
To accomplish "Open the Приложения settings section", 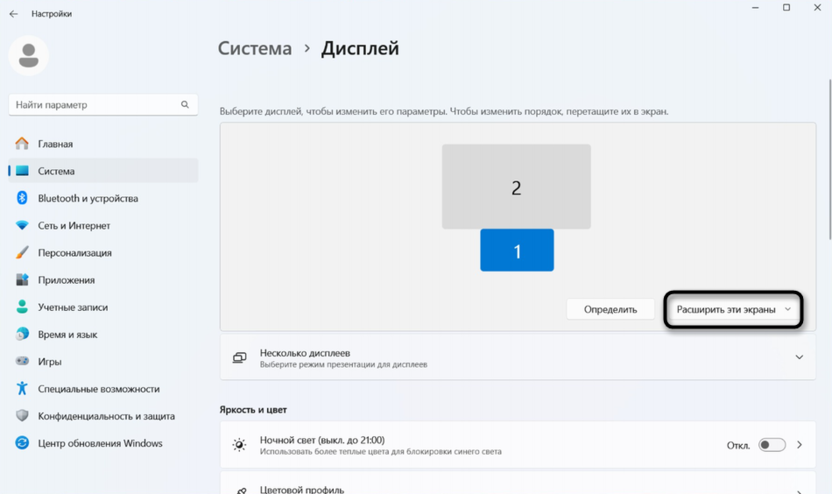I will point(103,280).
